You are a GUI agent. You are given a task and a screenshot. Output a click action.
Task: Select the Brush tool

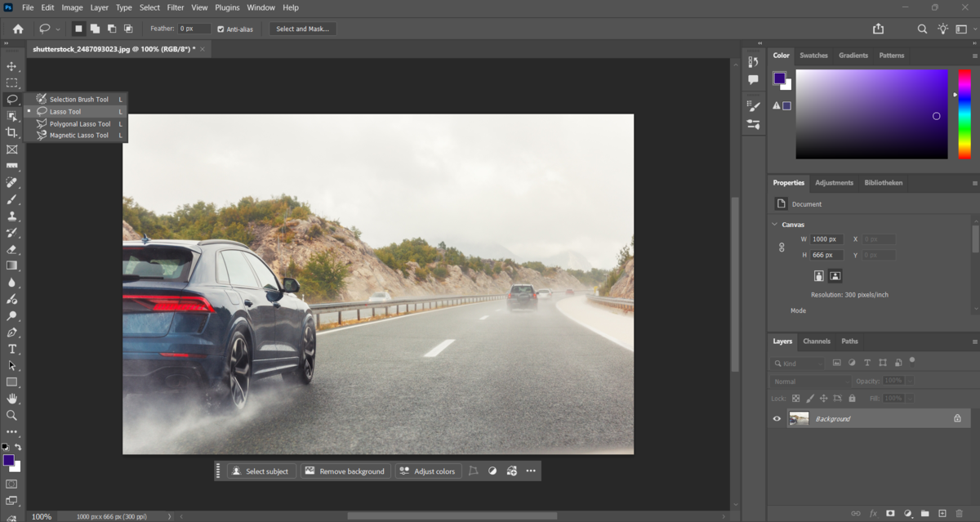tap(11, 199)
